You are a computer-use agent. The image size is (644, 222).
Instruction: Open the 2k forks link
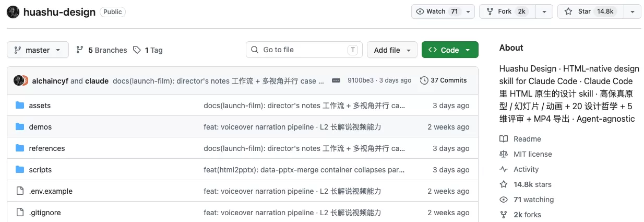527,215
